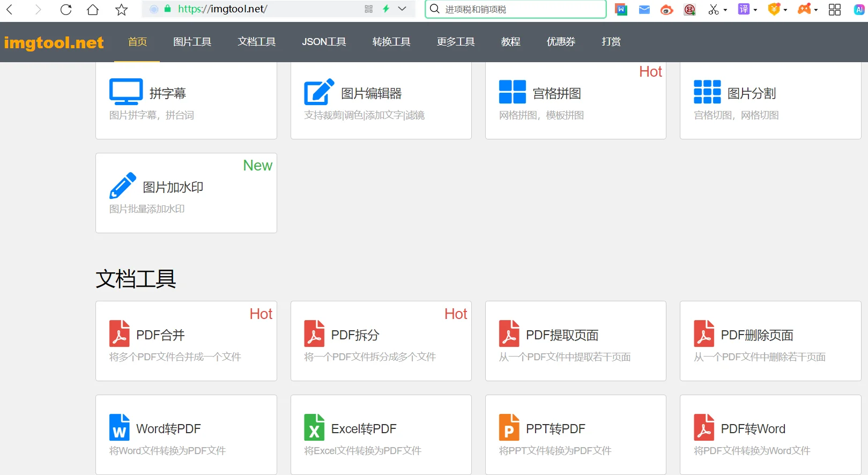Click the imgtool.net site logo
868x475 pixels.
click(54, 42)
